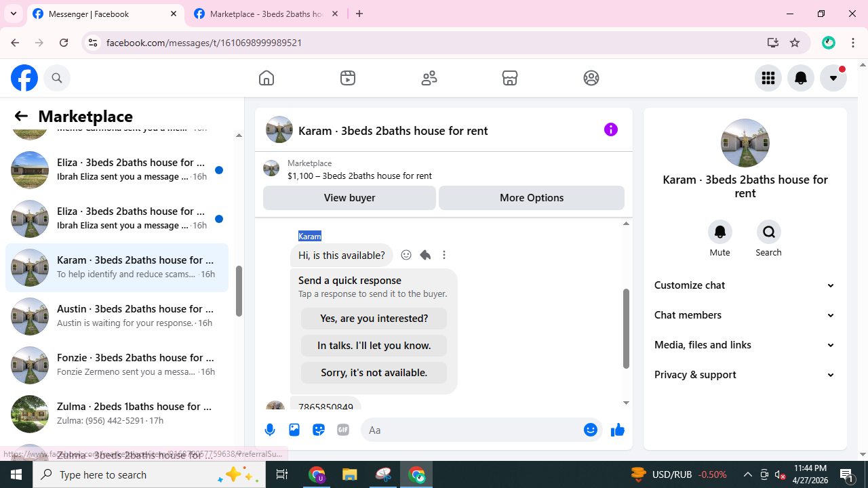Click Karam house thumbnail in right panel
The image size is (868, 488).
(x=745, y=143)
